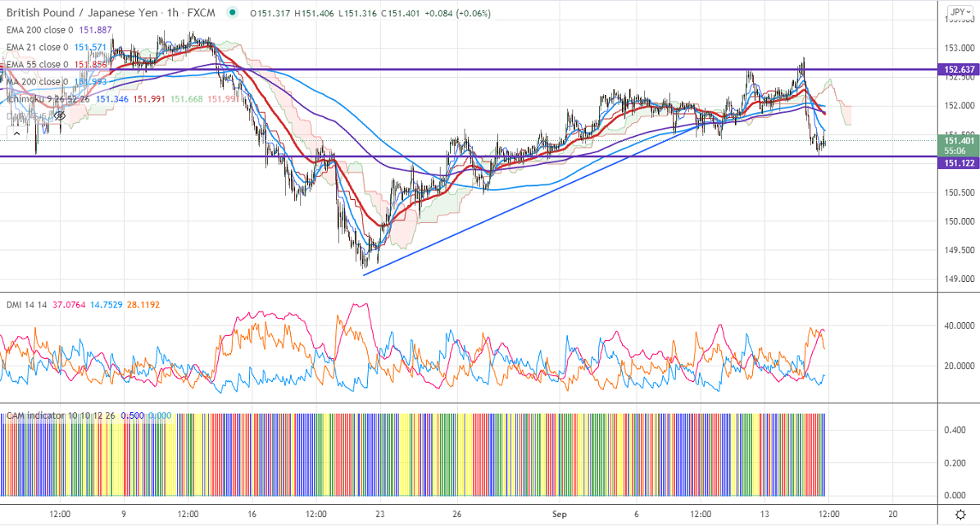980x527 pixels.
Task: Click the DMI value 14.7529
Action: [107, 305]
